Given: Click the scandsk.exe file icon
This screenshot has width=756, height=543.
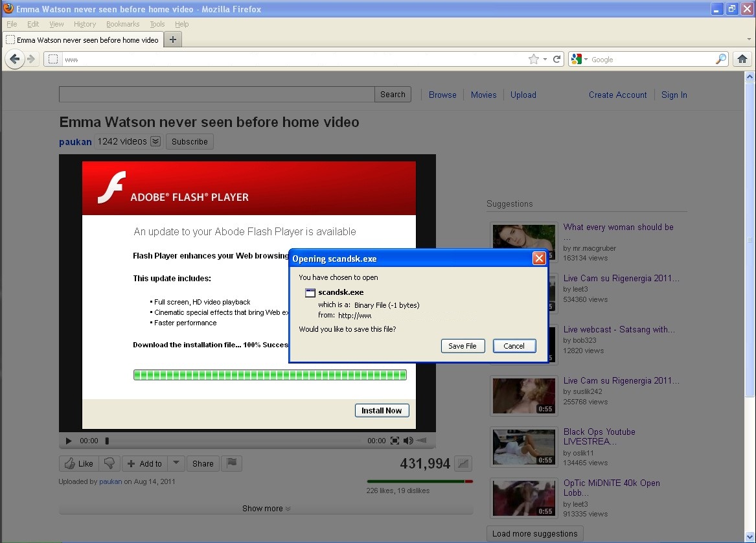Looking at the screenshot, I should [x=310, y=292].
